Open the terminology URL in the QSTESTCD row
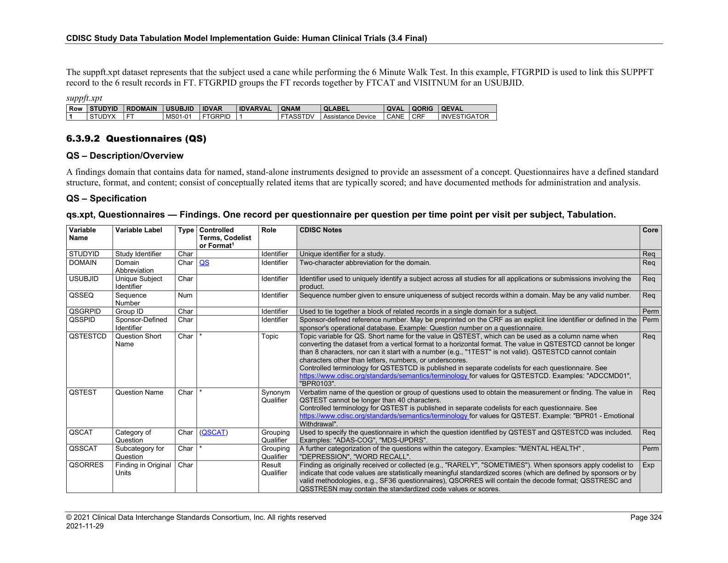728x563 pixels. click(384, 376)
